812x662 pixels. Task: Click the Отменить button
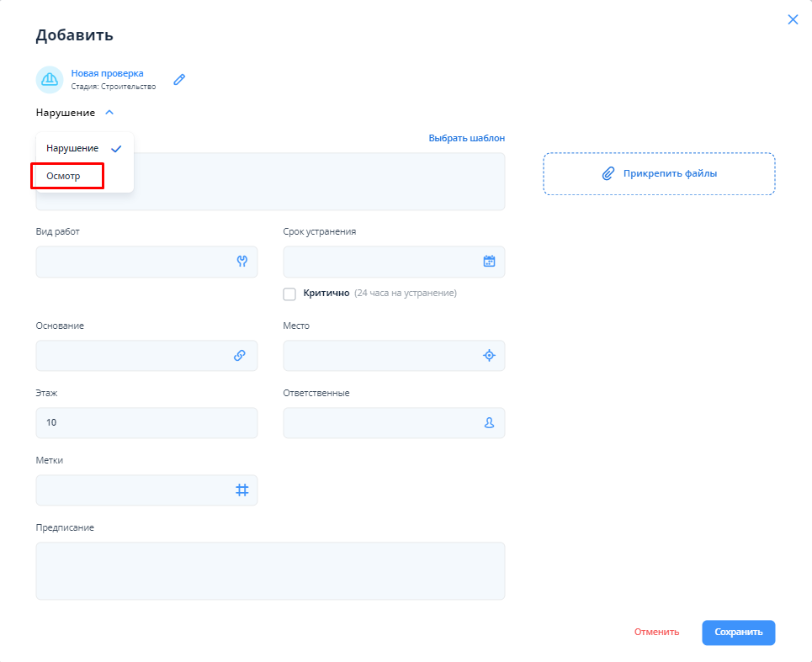tap(656, 633)
